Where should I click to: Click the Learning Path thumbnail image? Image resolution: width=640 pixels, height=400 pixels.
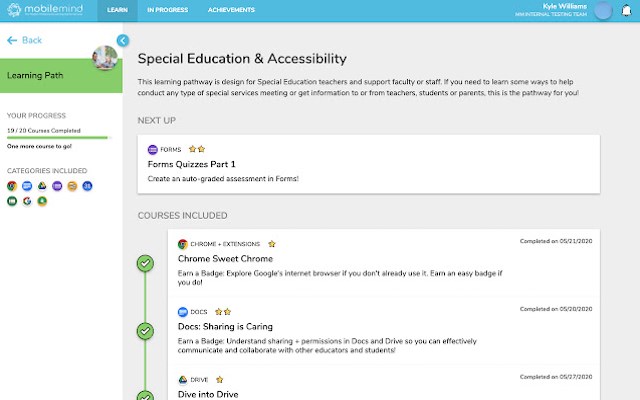pyautogui.click(x=105, y=58)
